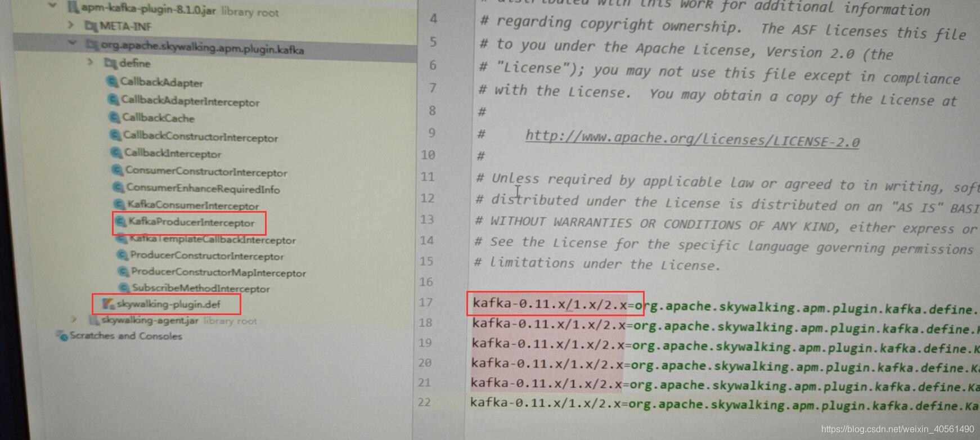Expand the META-INF folder arrow
The height and width of the screenshot is (440, 980).
click(x=70, y=25)
